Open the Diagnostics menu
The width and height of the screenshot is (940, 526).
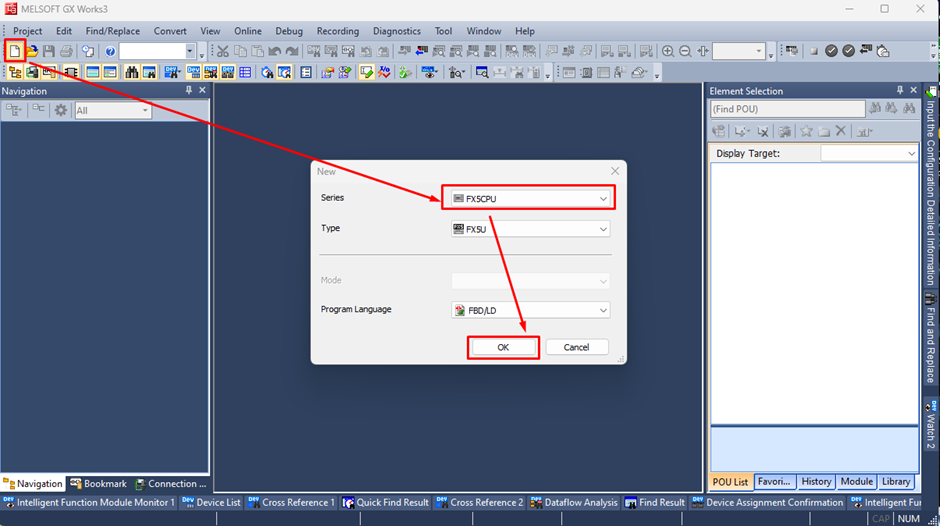click(x=397, y=31)
